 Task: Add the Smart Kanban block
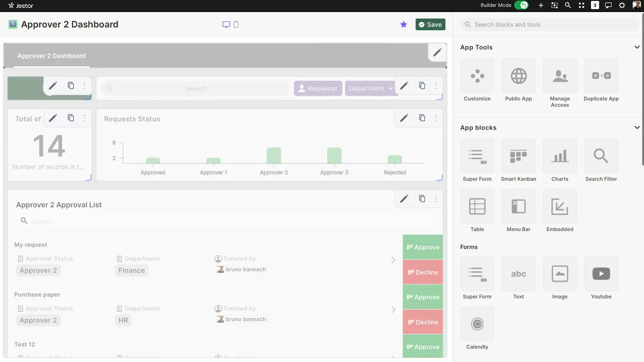pos(518,156)
